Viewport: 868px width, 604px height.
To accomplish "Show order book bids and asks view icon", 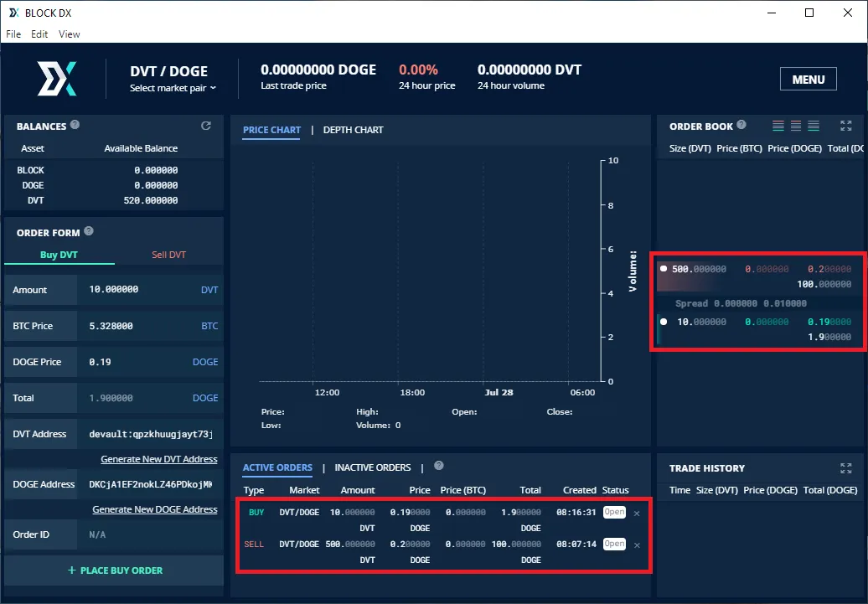I will [x=778, y=126].
